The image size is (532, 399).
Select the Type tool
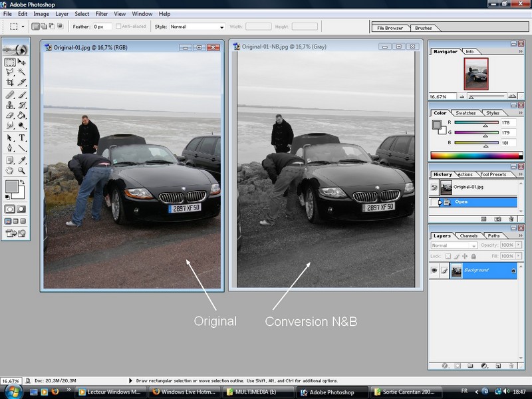click(22, 138)
